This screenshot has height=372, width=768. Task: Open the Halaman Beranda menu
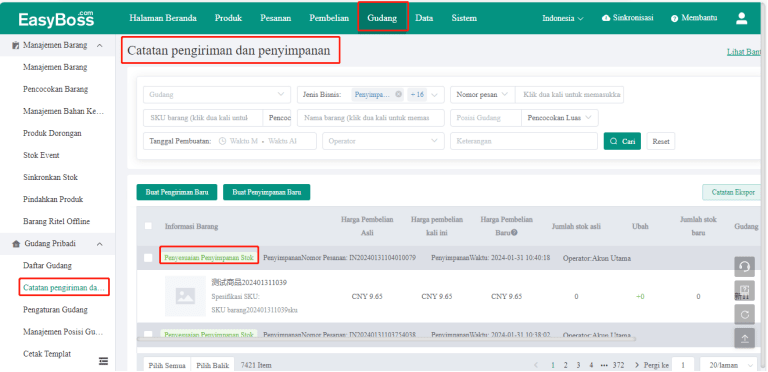163,18
